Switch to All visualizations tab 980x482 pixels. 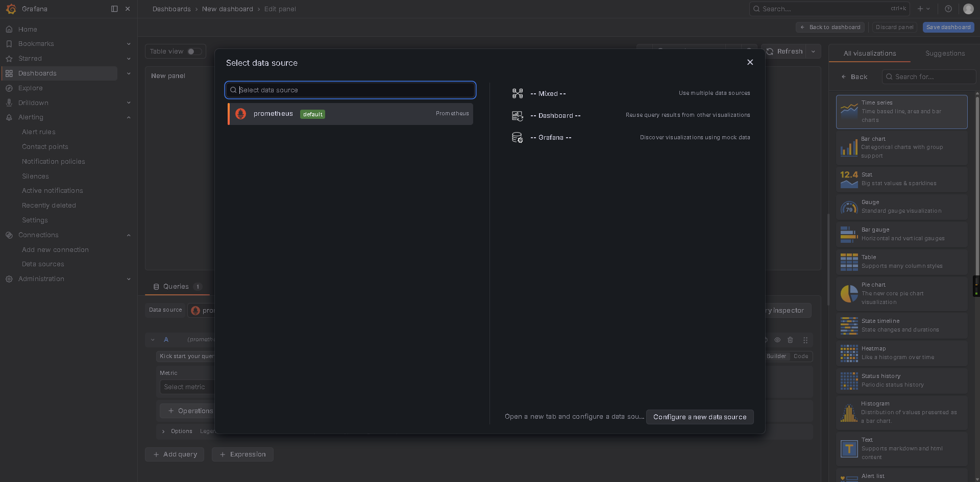869,54
